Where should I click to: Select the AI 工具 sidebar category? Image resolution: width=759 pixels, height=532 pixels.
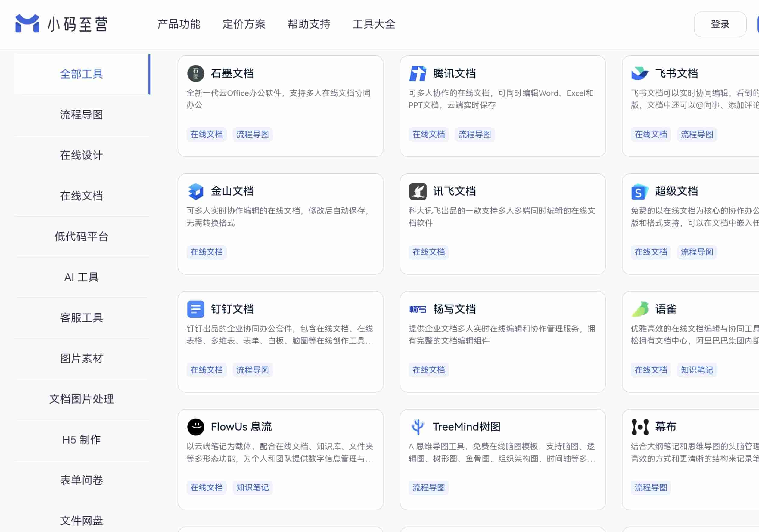[x=82, y=277]
